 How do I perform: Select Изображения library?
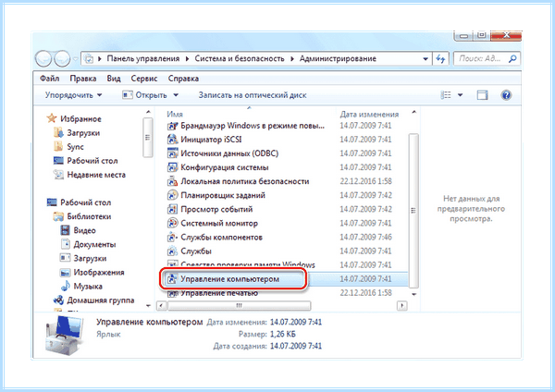[x=99, y=273]
